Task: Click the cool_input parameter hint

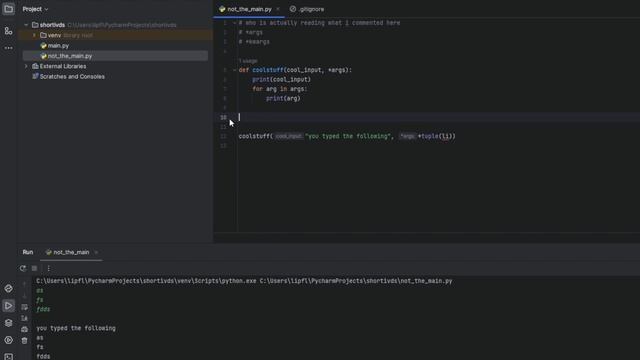Action: pos(288,136)
